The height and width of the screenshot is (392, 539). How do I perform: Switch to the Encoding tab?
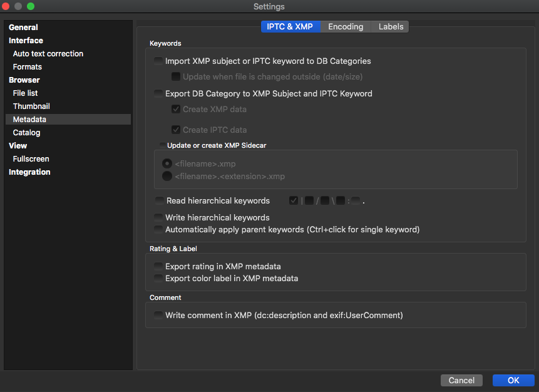tap(346, 26)
